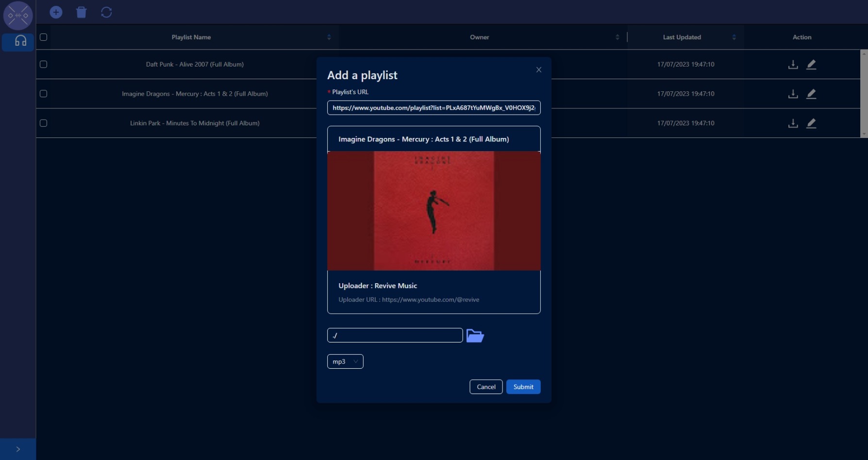The width and height of the screenshot is (868, 460).
Task: Check the Daft Punk row checkbox
Action: 43,64
